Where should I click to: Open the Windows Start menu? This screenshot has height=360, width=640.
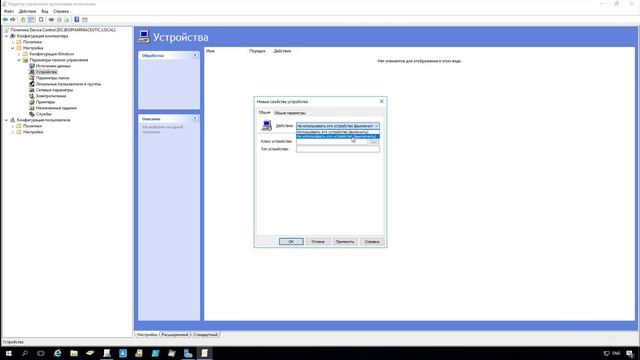pos(8,353)
